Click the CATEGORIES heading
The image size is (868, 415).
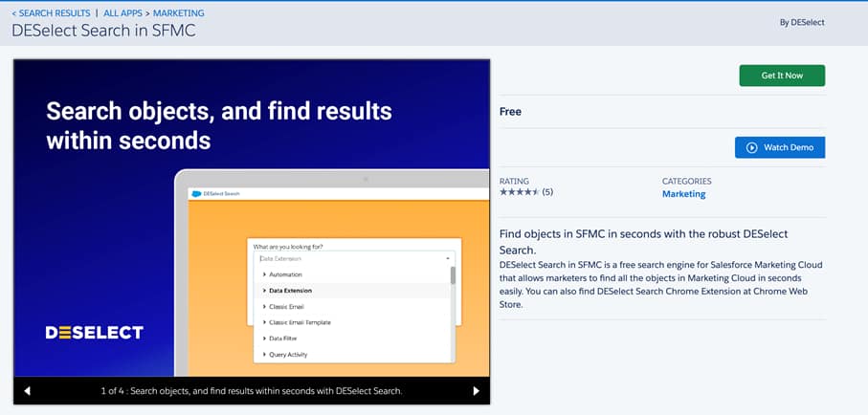[x=687, y=181]
